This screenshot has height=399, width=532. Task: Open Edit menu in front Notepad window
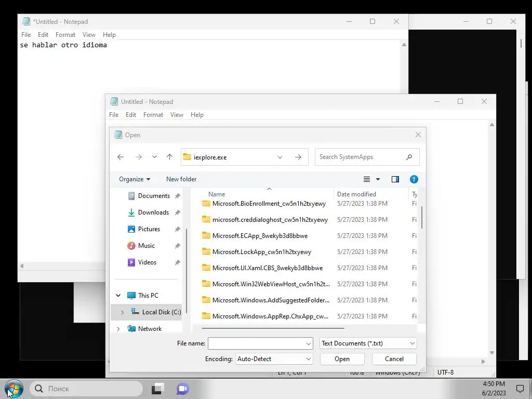click(130, 115)
